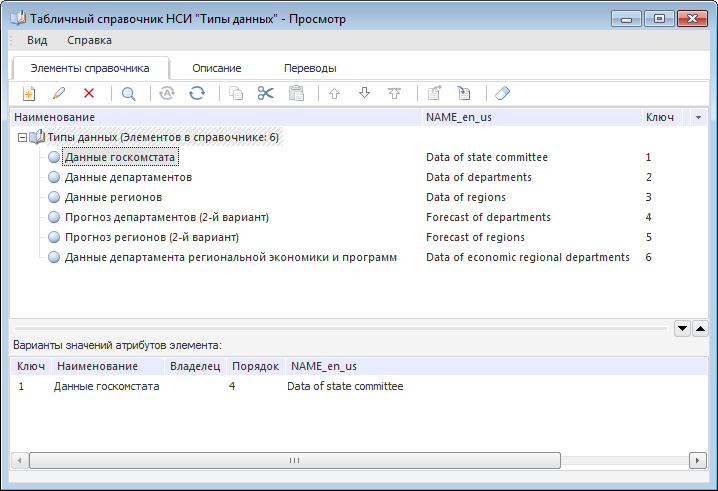Click the "Data of regions" cell
Viewport: 718px width, 491px height.
point(466,197)
